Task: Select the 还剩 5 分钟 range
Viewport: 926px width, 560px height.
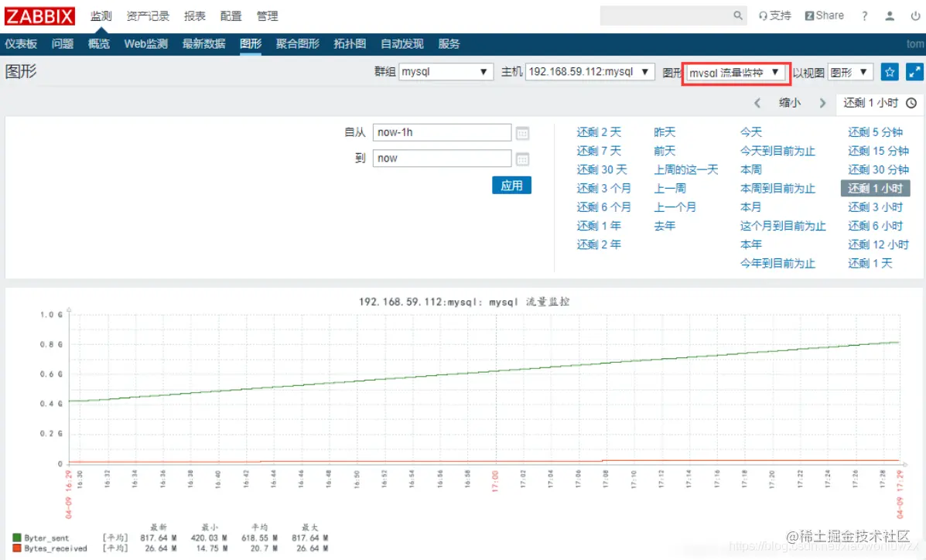Action: click(875, 132)
